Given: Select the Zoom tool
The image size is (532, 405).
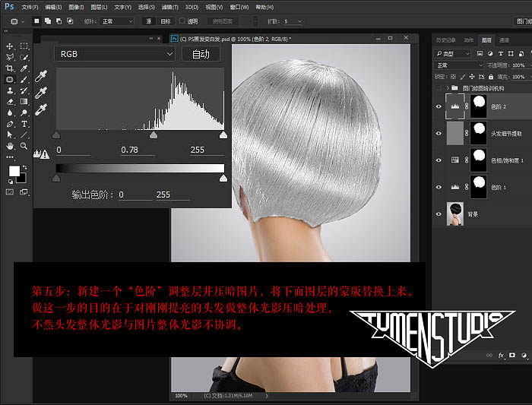Looking at the screenshot, I should [x=24, y=146].
